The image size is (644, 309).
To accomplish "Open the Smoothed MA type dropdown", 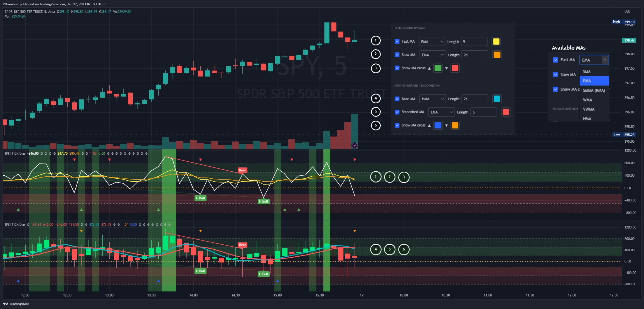I will tap(441, 112).
